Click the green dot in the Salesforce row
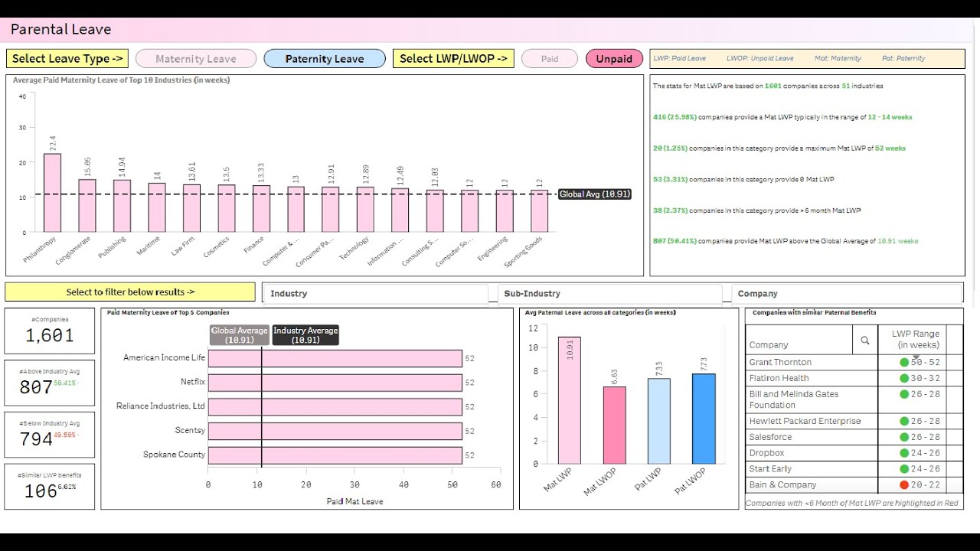The image size is (980, 551). point(904,437)
